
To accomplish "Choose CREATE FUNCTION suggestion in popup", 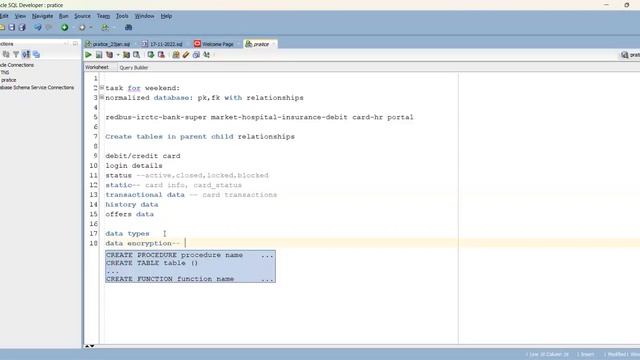I will click(x=190, y=279).
